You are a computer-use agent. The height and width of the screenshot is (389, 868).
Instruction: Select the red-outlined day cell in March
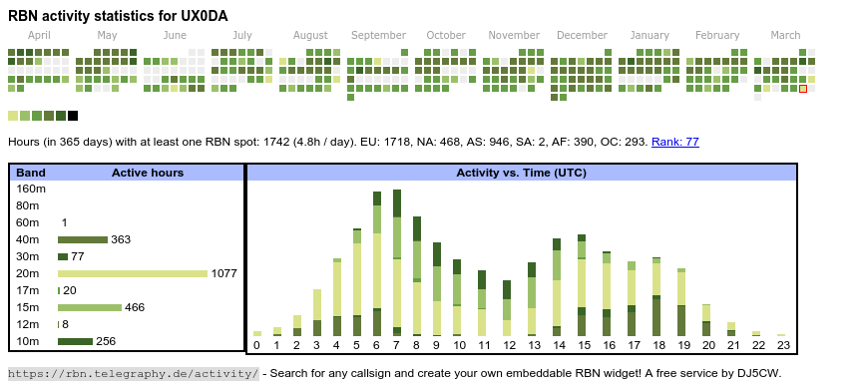click(x=803, y=89)
